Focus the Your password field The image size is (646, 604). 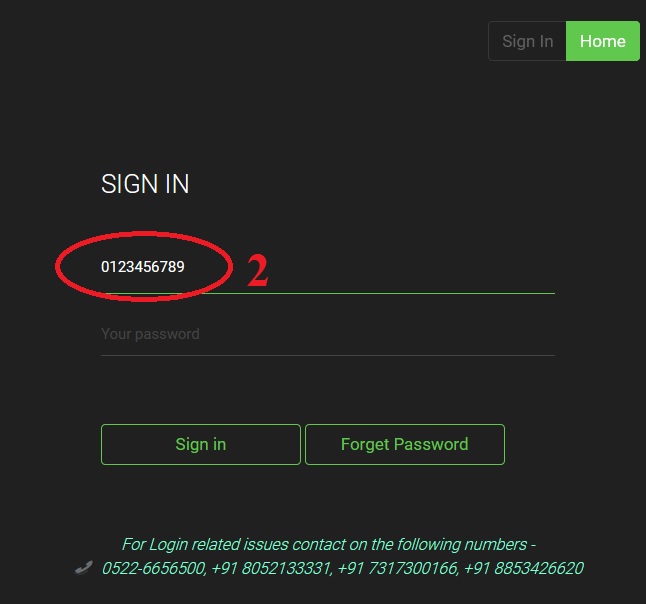pos(300,334)
